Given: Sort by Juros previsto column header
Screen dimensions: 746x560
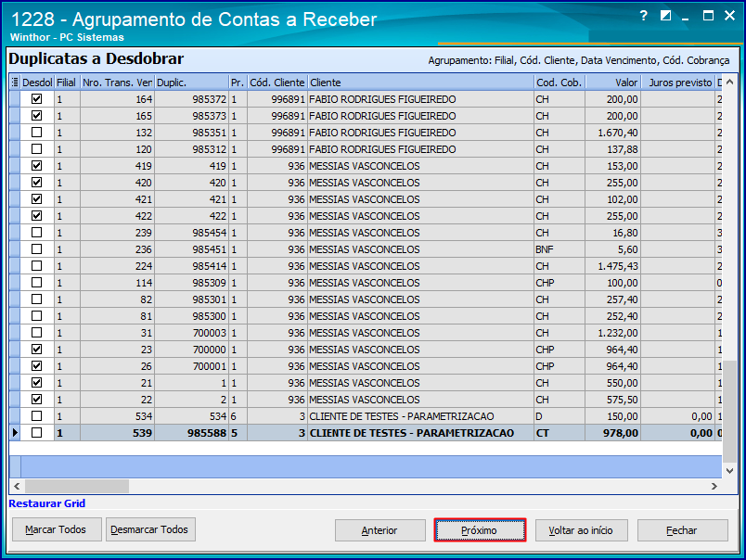Looking at the screenshot, I should (678, 83).
